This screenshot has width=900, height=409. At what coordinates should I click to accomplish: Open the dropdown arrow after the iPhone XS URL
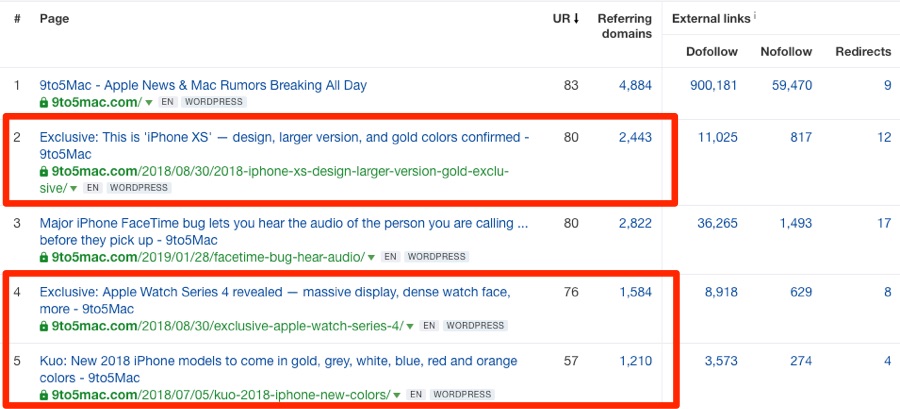coord(73,188)
